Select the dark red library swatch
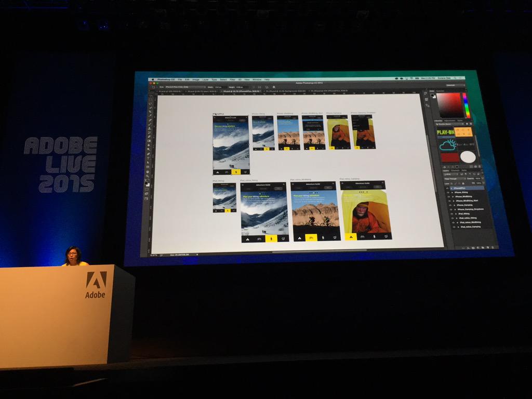The width and height of the screenshot is (532, 399). [x=450, y=157]
